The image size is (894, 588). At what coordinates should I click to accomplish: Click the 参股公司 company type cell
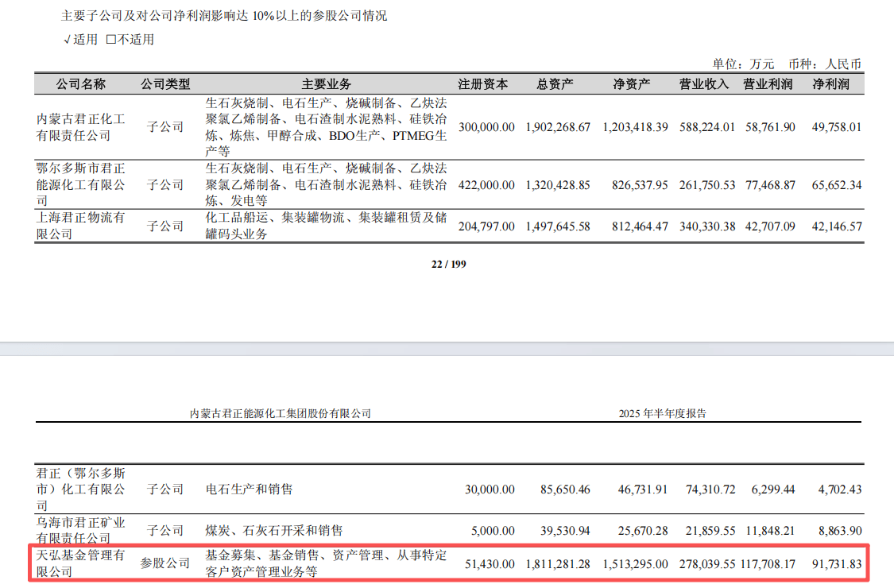pyautogui.click(x=165, y=563)
